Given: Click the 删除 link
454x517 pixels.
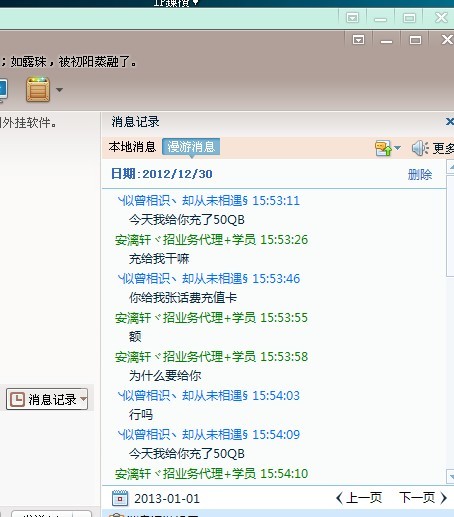Looking at the screenshot, I should (x=420, y=174).
